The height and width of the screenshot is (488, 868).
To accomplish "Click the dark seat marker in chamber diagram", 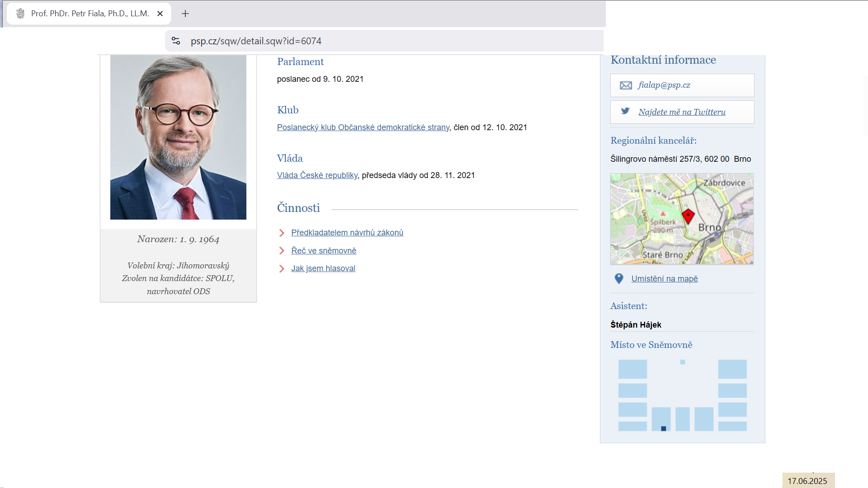I will (x=664, y=428).
